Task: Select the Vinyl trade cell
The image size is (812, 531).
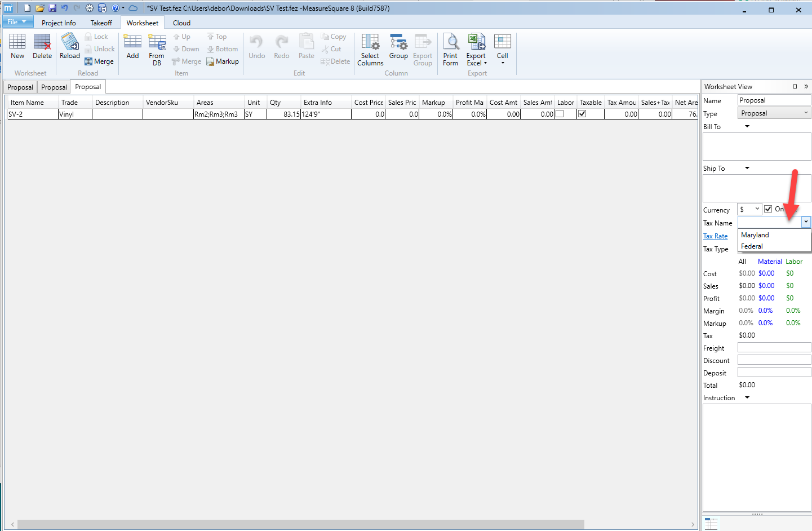Action: point(75,114)
